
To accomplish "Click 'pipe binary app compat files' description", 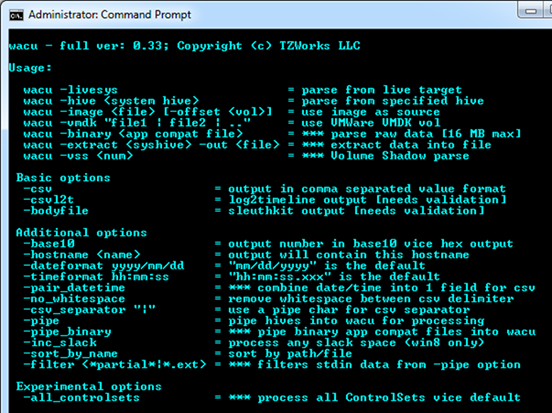I will [x=396, y=332].
